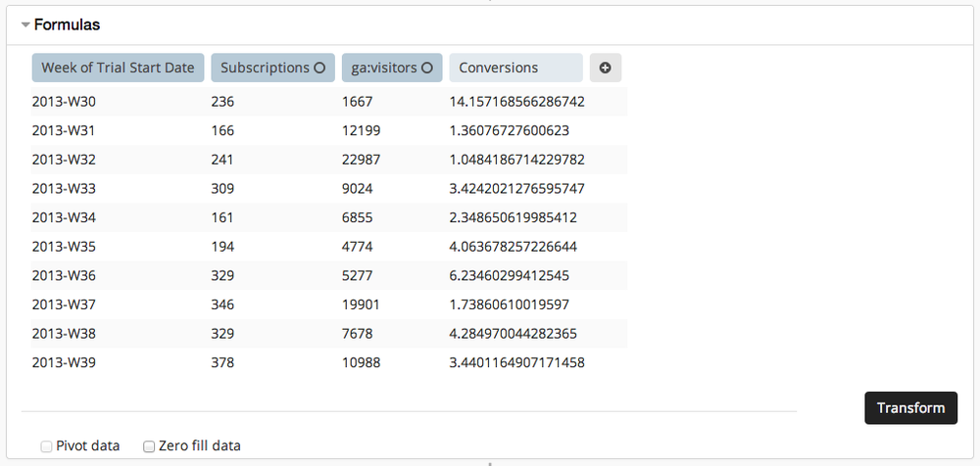Click subscriptions value 236

pyautogui.click(x=222, y=101)
